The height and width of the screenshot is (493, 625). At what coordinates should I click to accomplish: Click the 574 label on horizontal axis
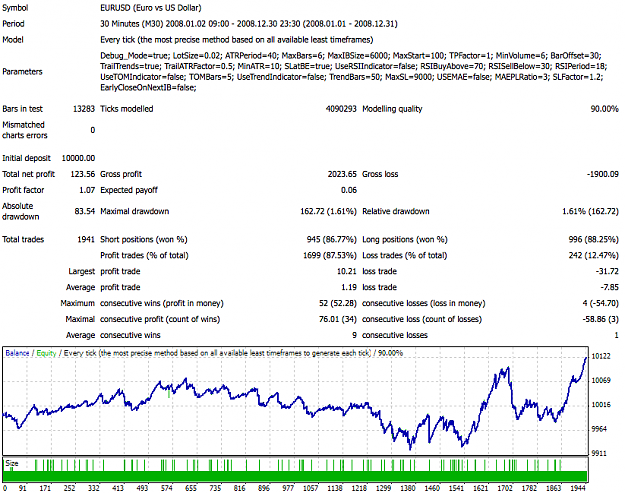(x=167, y=488)
